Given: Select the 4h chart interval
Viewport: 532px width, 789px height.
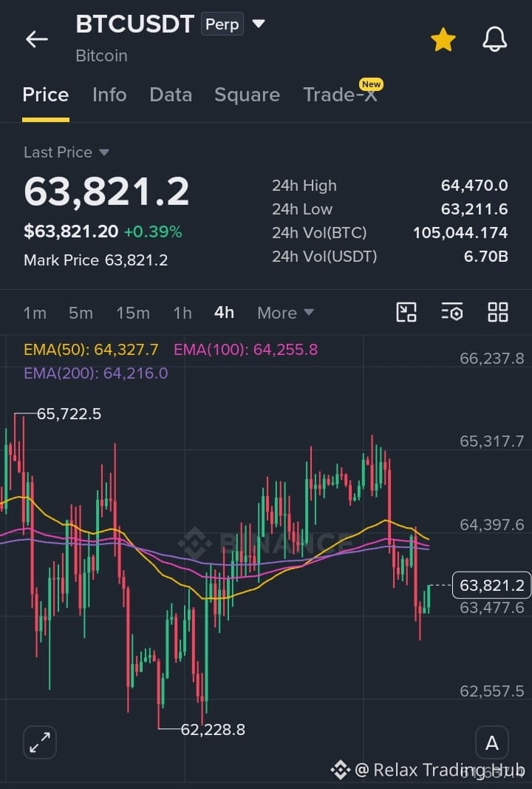Looking at the screenshot, I should [x=225, y=313].
